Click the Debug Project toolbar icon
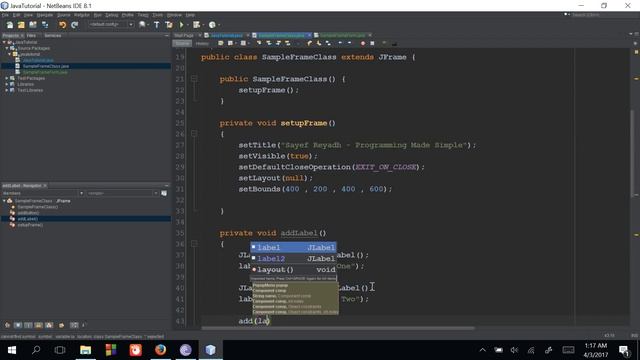 197,25
